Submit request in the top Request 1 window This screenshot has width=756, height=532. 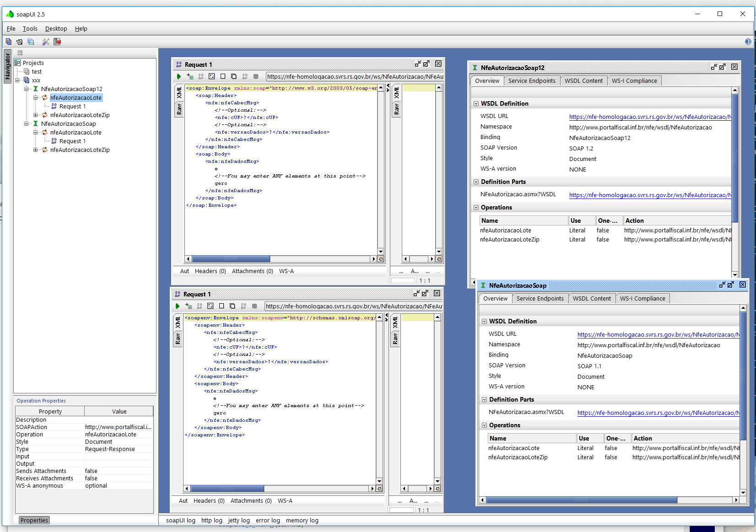(178, 76)
